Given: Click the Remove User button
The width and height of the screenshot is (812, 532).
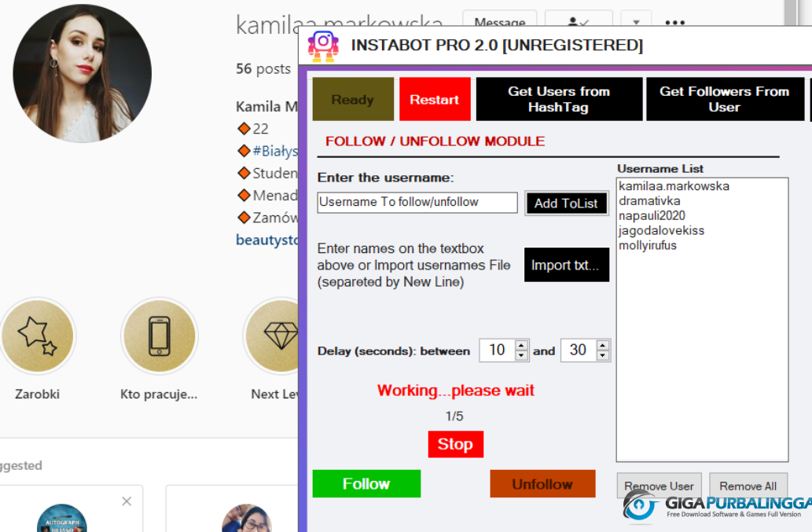Looking at the screenshot, I should pos(659,486).
